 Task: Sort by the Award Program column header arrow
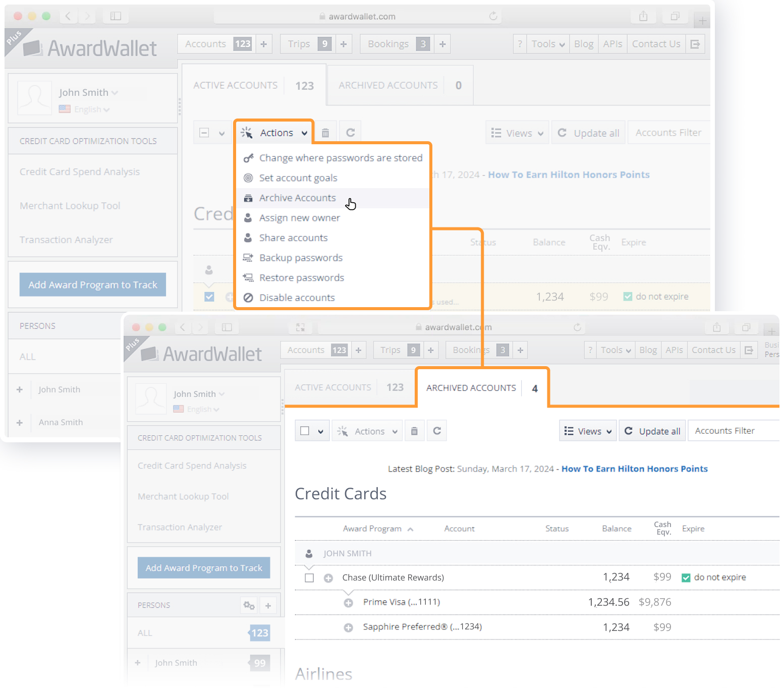coord(411,529)
